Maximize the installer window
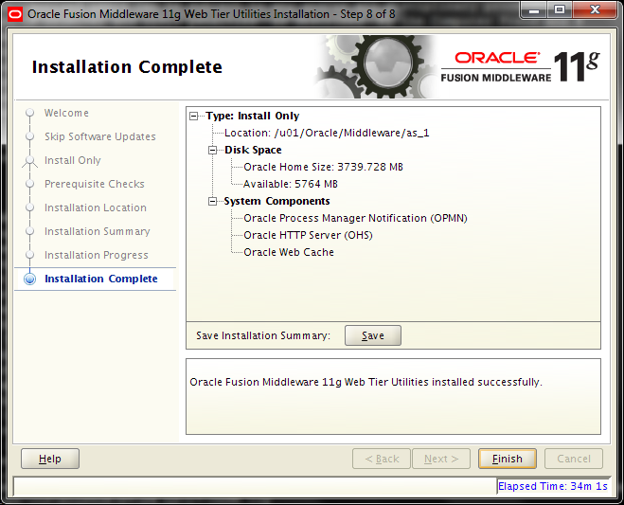This screenshot has width=624, height=505. coord(560,10)
